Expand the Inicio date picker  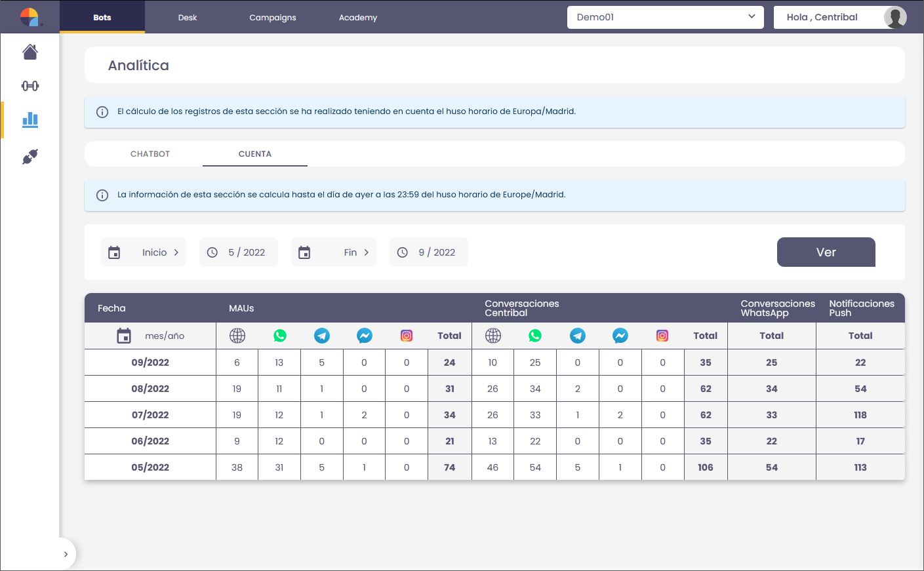click(144, 252)
